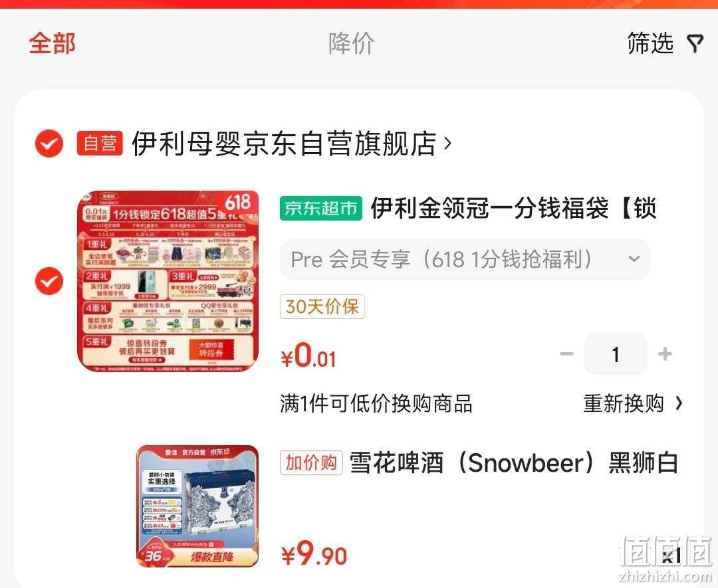Tap the green 京东超市 tag
Screen dimensions: 718x588
point(321,208)
